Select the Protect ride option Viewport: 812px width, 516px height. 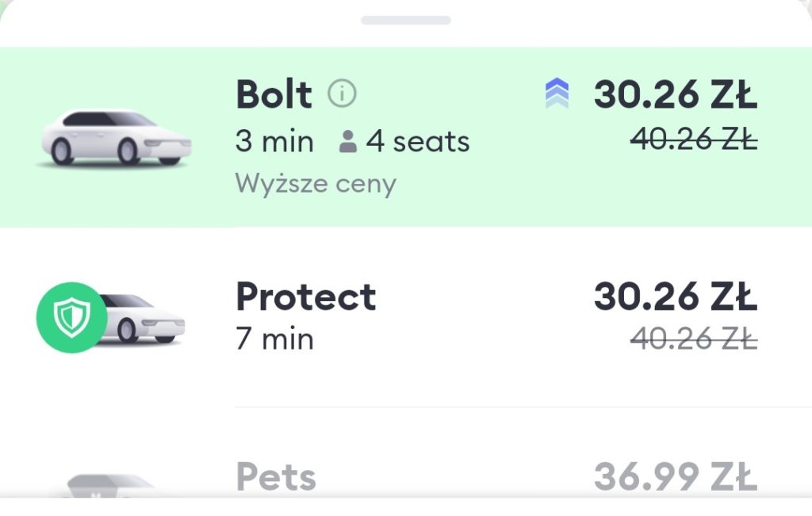[x=406, y=317]
